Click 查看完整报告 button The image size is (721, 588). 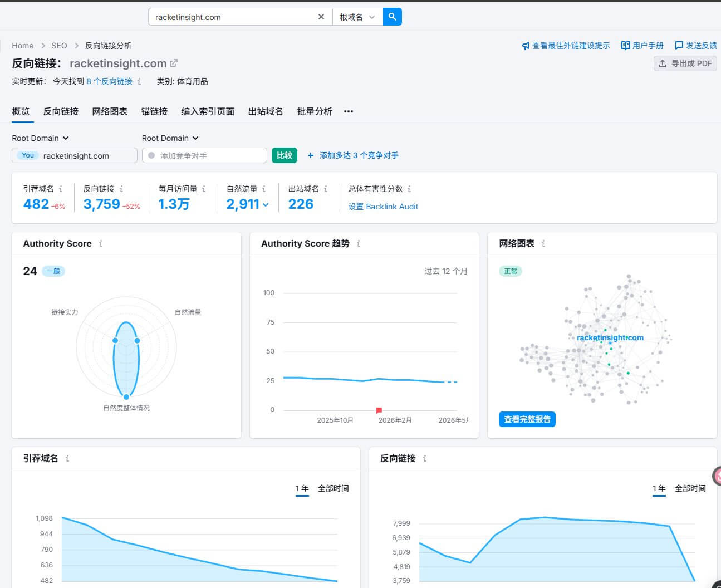527,419
